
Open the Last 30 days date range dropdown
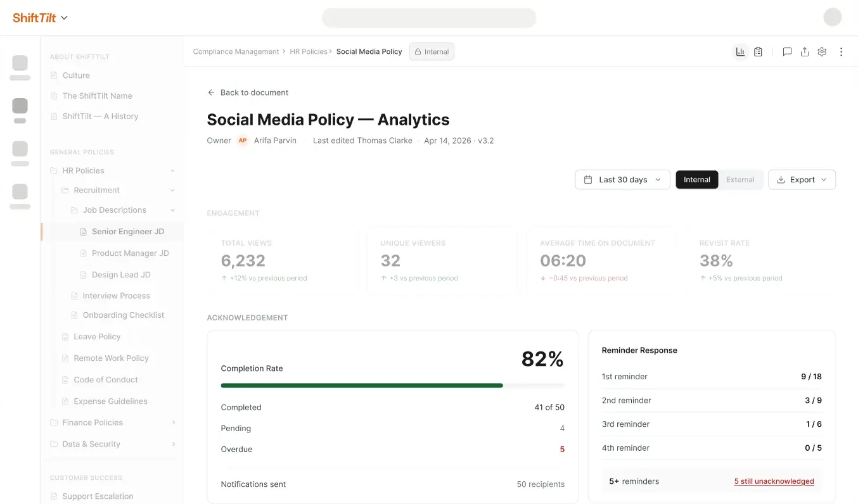pos(622,180)
